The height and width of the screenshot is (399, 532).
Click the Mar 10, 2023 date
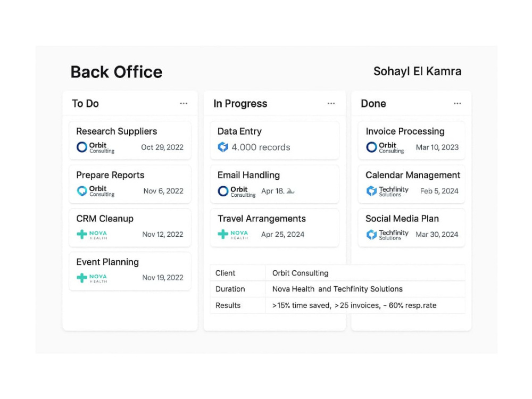(437, 147)
